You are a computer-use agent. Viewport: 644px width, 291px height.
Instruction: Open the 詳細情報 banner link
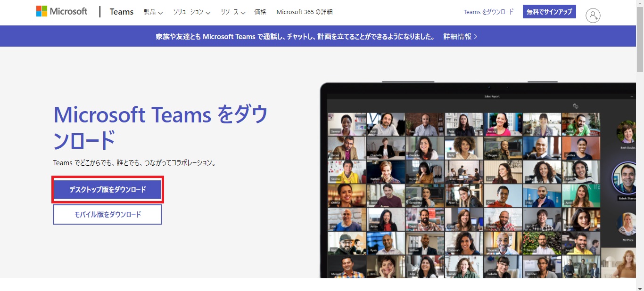(461, 36)
